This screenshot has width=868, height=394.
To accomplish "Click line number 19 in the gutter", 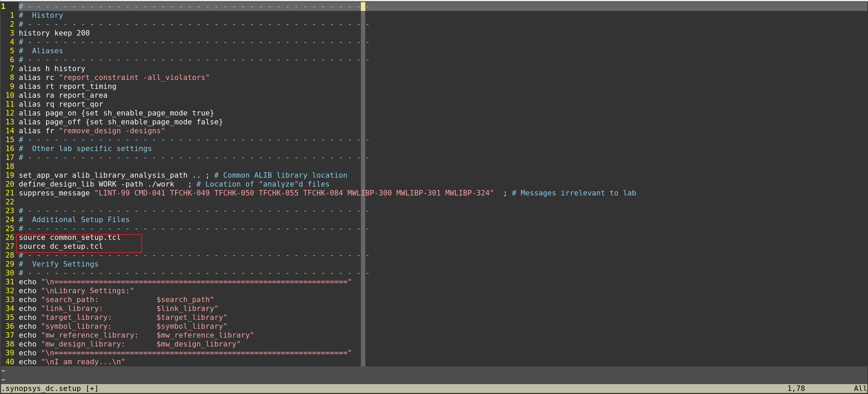I will tap(10, 175).
